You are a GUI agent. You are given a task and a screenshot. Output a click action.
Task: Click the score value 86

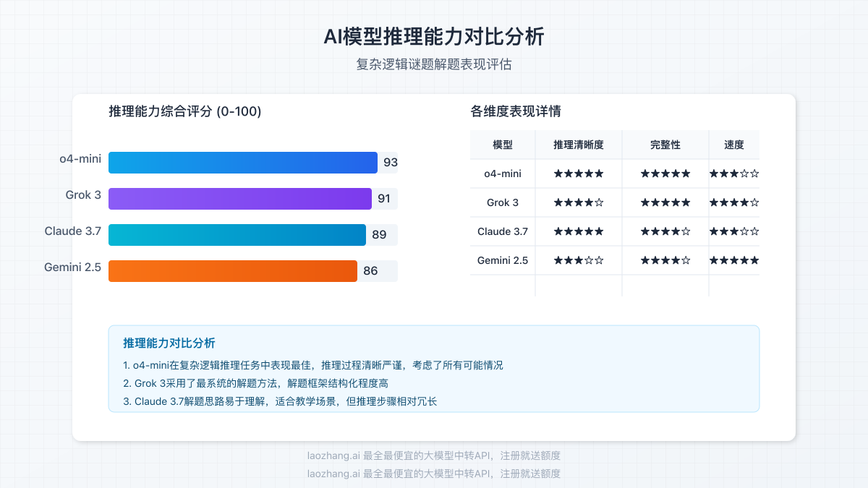point(370,271)
